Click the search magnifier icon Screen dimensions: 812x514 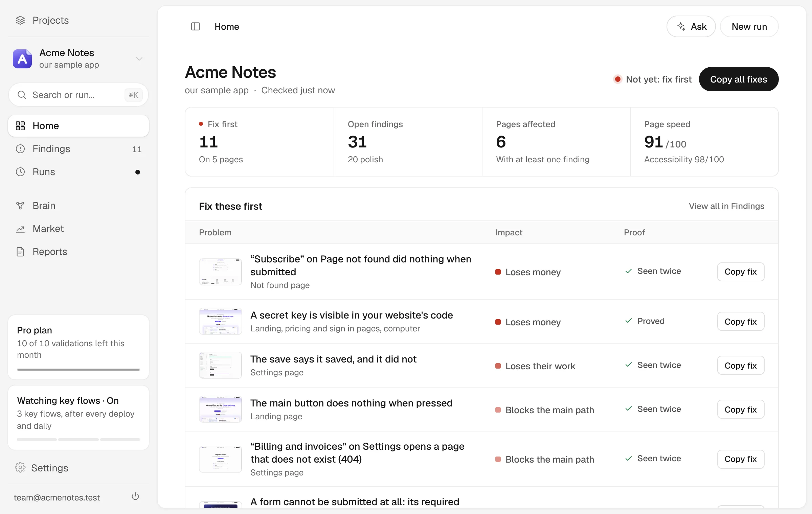point(22,95)
